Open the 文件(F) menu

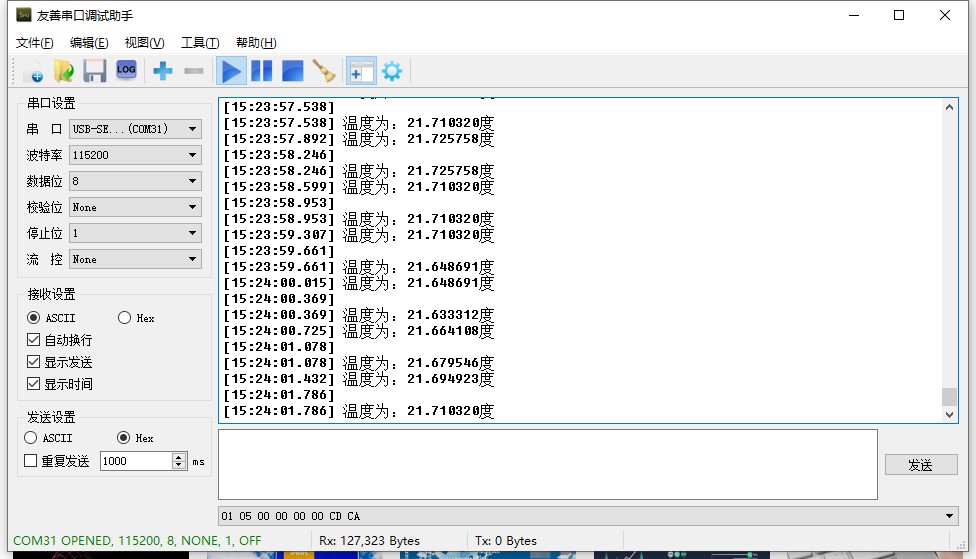tap(34, 42)
